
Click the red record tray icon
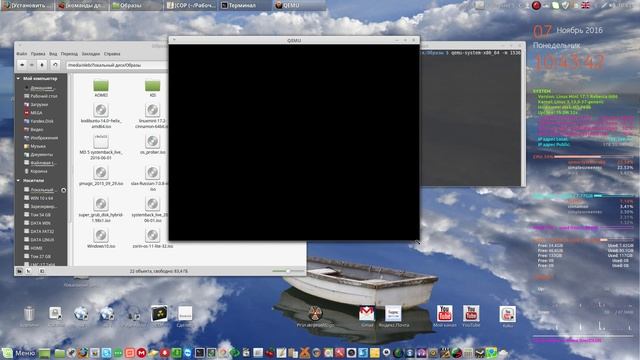536,5
